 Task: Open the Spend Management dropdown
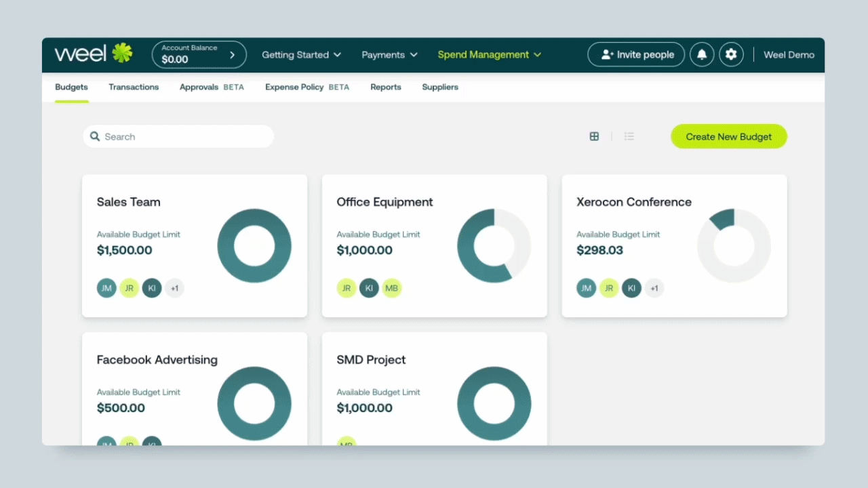pos(490,55)
